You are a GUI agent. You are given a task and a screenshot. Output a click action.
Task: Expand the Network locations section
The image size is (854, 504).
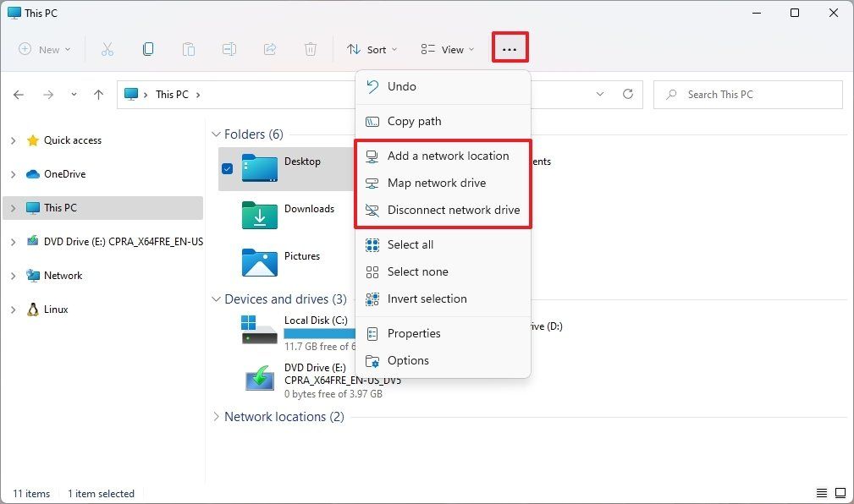coord(218,416)
